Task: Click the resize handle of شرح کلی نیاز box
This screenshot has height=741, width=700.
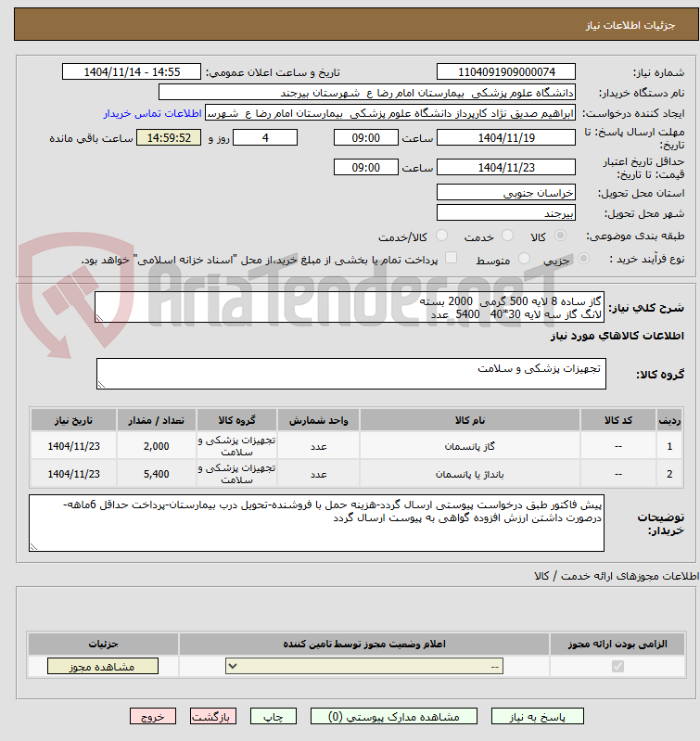Action: coord(99,318)
